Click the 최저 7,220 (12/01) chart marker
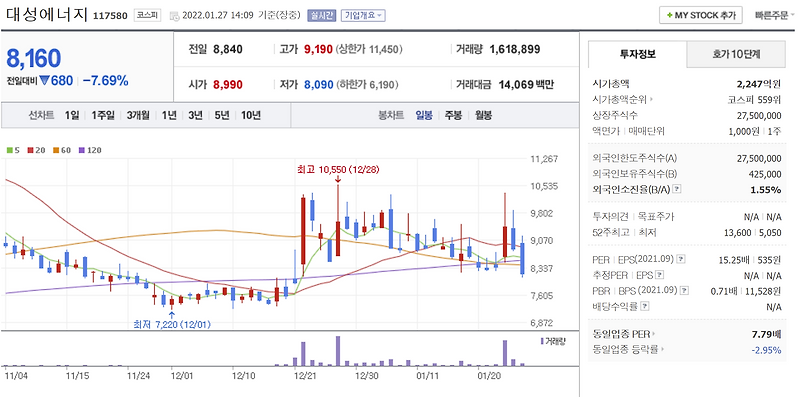800x397 pixels. pos(172,324)
